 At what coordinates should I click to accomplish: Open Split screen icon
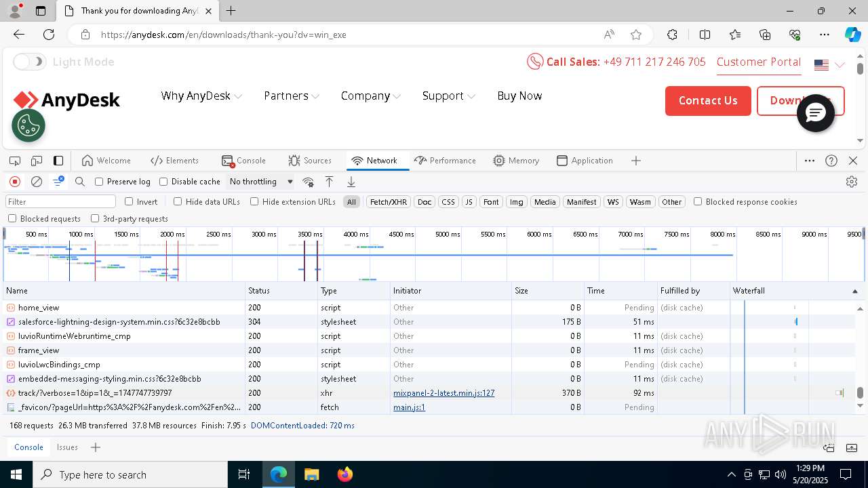tap(705, 35)
